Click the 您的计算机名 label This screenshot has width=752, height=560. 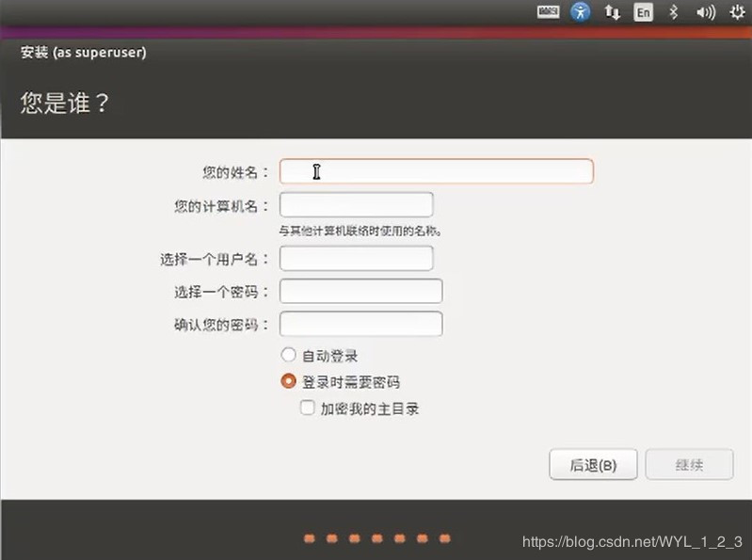221,206
